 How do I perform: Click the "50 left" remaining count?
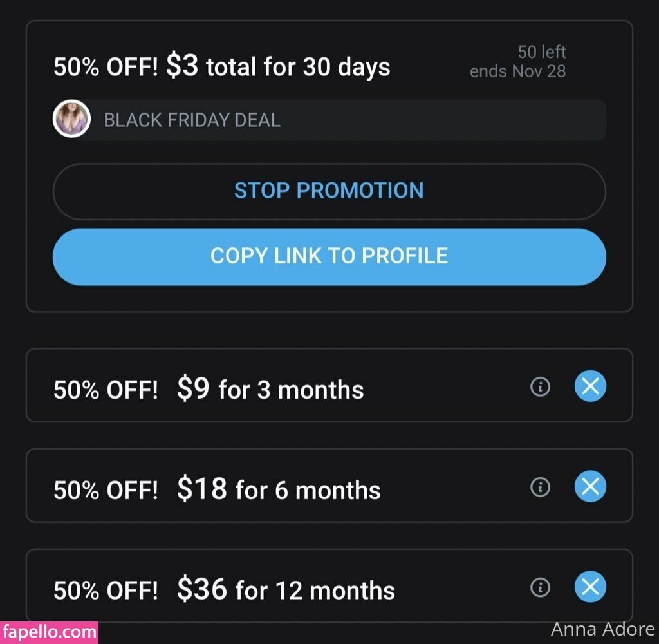tap(542, 52)
